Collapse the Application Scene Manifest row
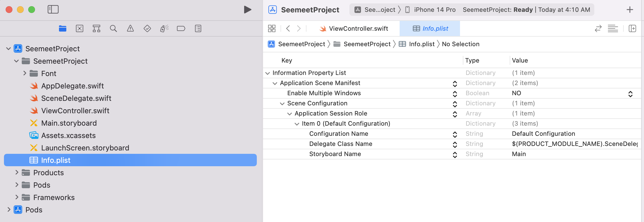Screen dimensions: 644x222 point(275,83)
